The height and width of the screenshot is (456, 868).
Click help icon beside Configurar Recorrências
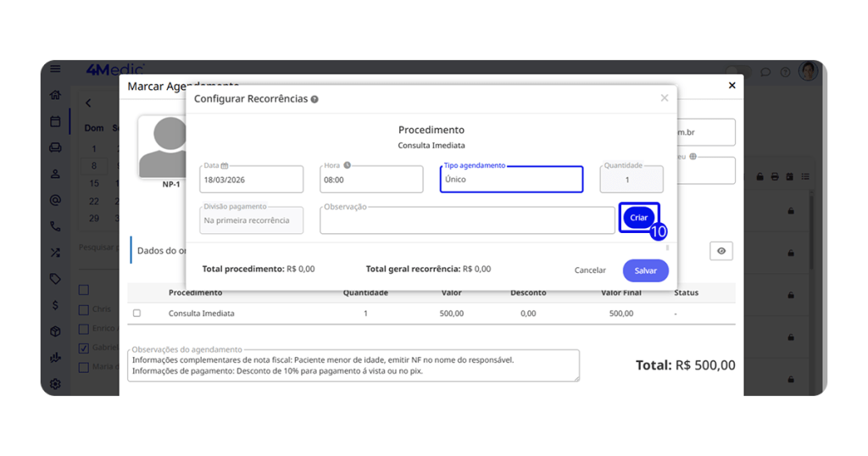[x=314, y=99]
